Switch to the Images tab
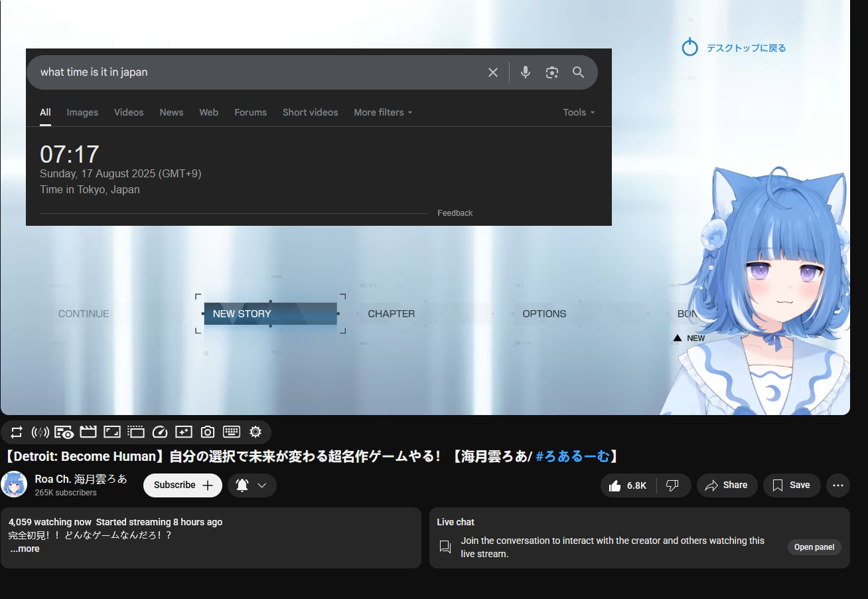This screenshot has height=599, width=868. pyautogui.click(x=82, y=112)
